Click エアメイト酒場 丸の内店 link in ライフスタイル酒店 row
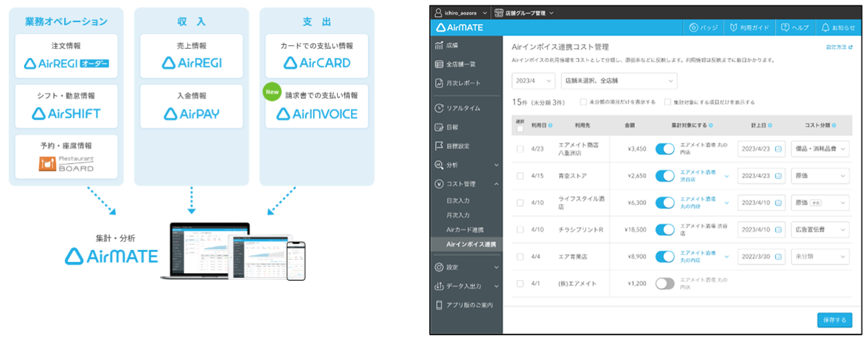Image resolution: width=868 pixels, height=344 pixels. click(x=697, y=202)
